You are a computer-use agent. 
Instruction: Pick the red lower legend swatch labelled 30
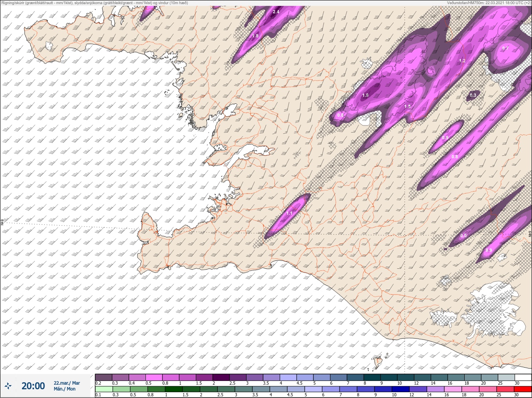pyautogui.click(x=523, y=389)
